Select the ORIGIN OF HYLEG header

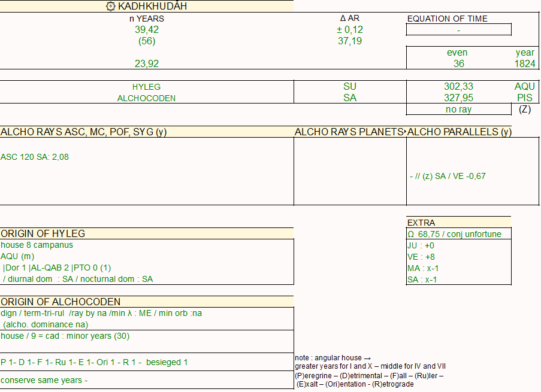[43, 234]
